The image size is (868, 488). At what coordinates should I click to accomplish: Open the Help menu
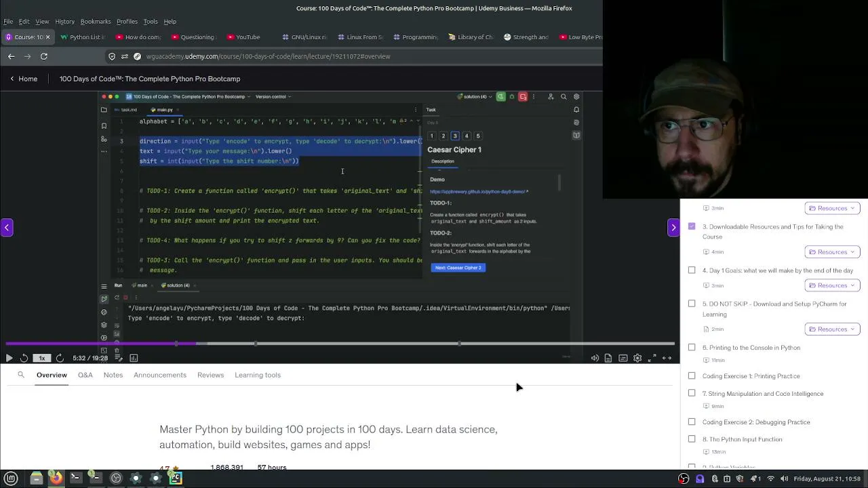pos(170,22)
